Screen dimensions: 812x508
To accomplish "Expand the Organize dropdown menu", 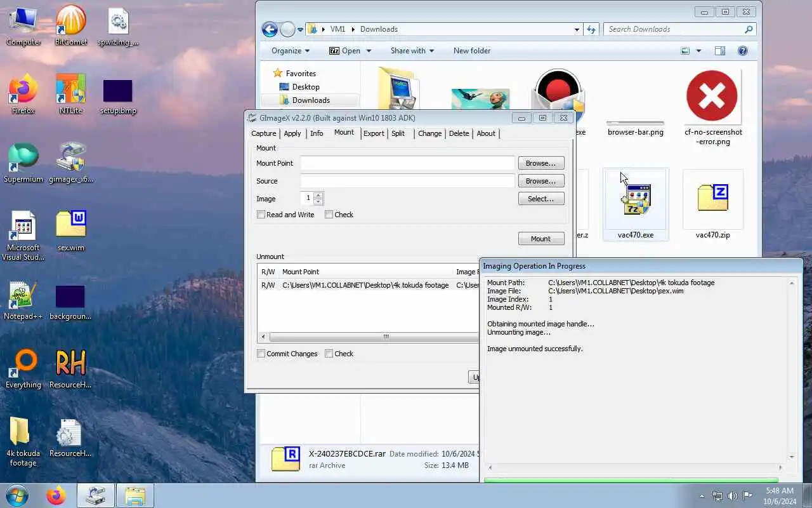I will click(x=291, y=51).
